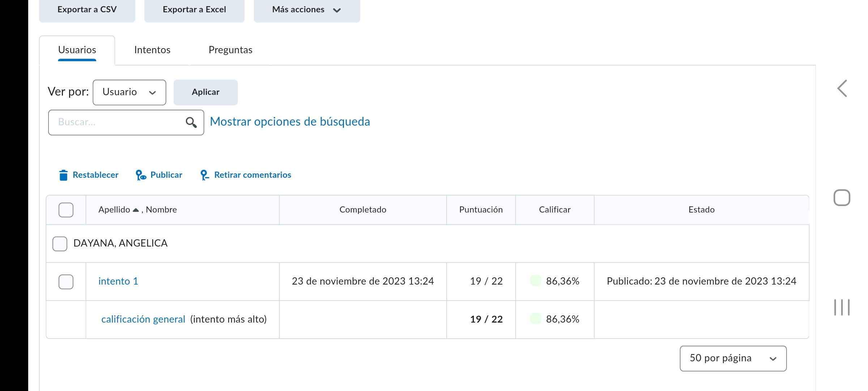The image size is (868, 391).
Task: Click the green swatch beside intento 1 percentage
Action: (x=535, y=281)
